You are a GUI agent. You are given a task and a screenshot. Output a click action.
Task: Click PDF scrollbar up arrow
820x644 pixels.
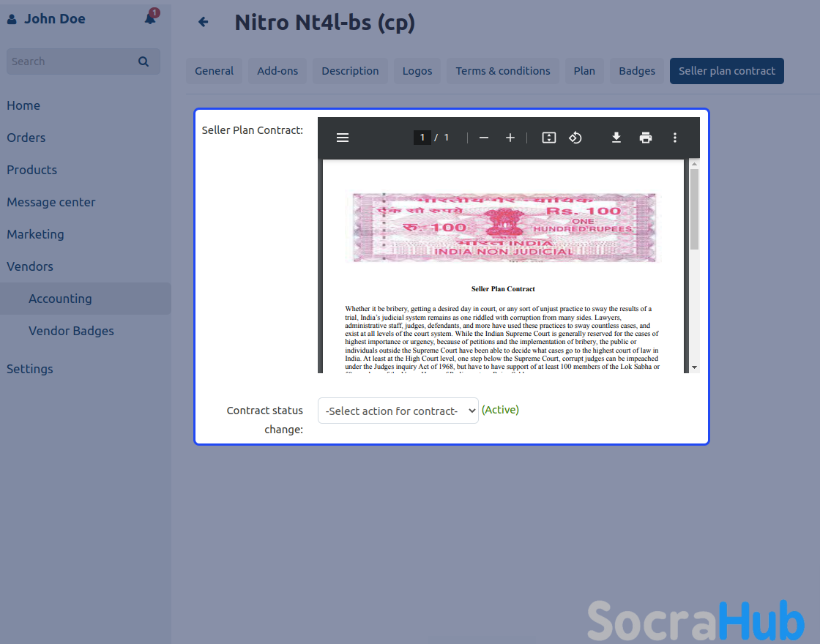pyautogui.click(x=695, y=164)
